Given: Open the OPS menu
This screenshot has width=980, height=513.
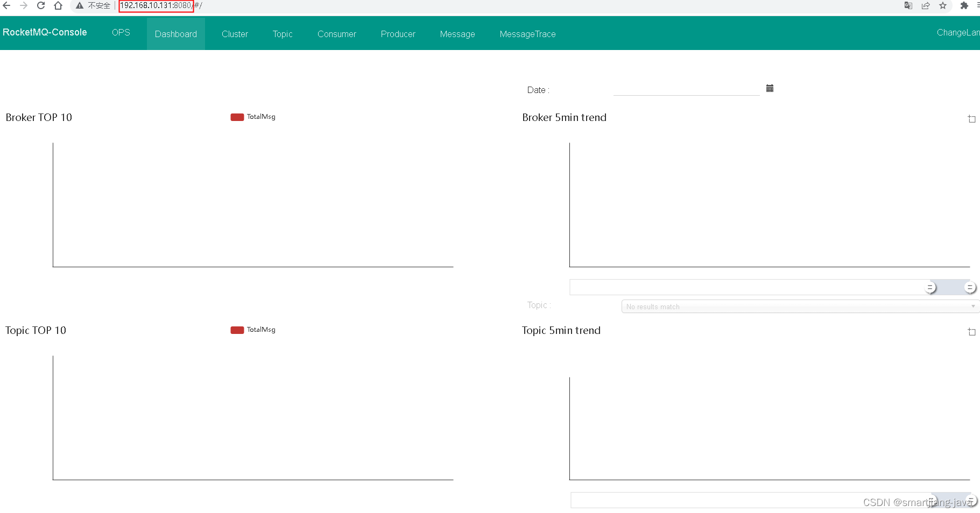Looking at the screenshot, I should click(x=121, y=32).
